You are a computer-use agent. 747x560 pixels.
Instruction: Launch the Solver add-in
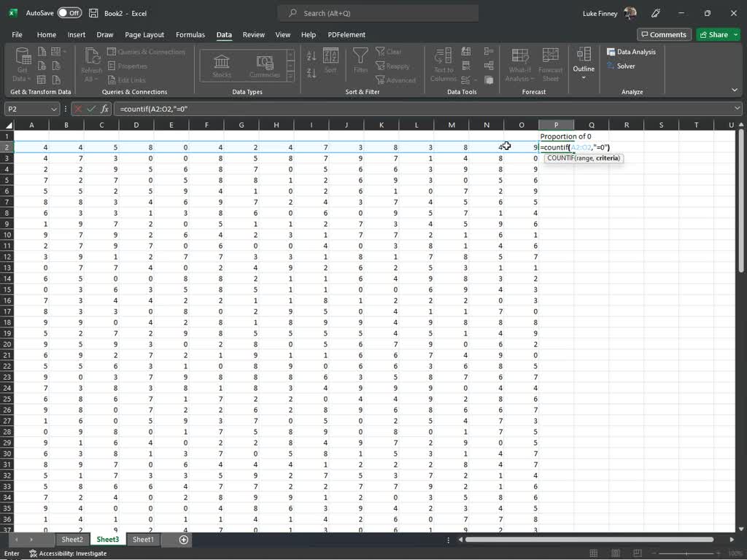pos(621,66)
